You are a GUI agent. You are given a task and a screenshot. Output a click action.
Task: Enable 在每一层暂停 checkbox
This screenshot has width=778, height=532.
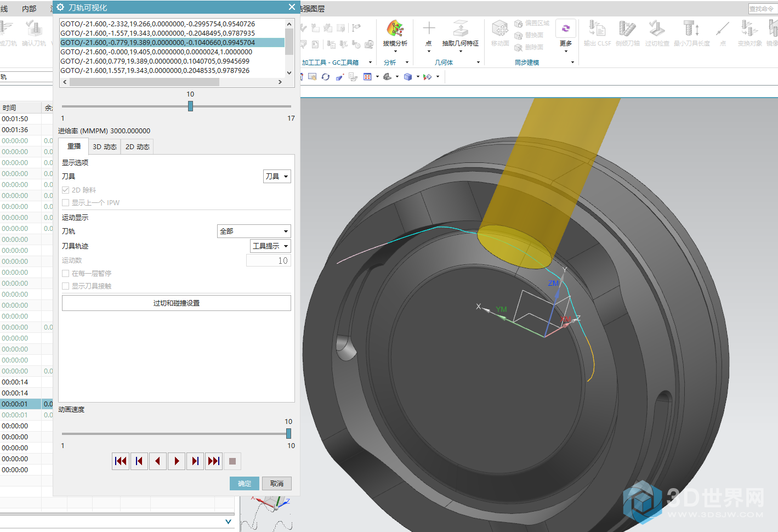[66, 273]
